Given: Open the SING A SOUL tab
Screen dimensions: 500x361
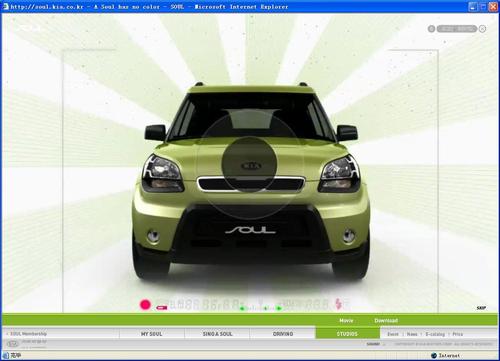Looking at the screenshot, I should point(217,334).
